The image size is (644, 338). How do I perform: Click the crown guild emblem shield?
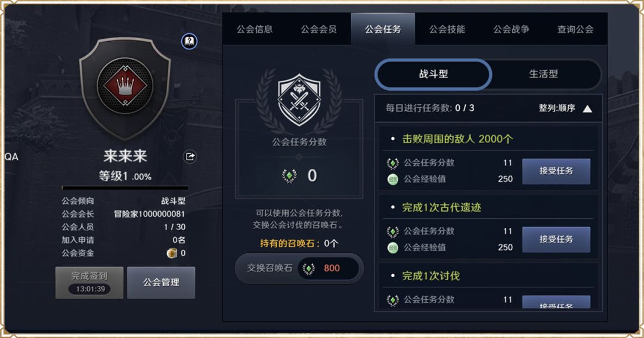click(x=125, y=88)
